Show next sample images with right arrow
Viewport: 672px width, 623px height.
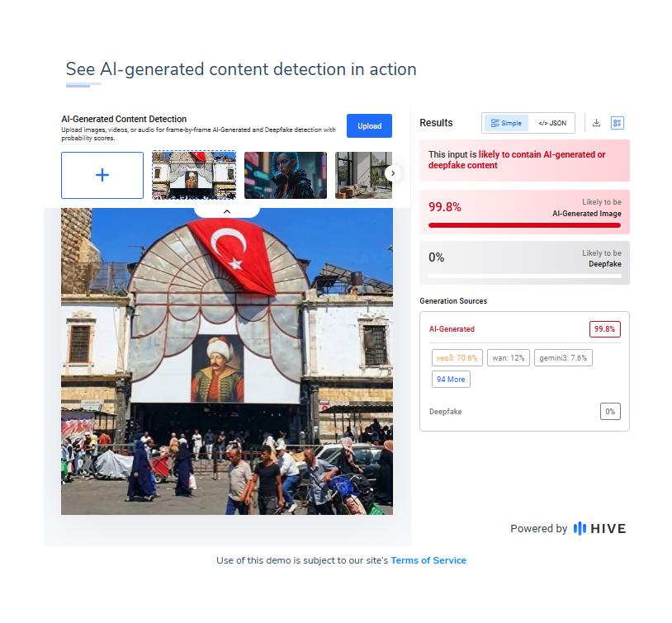tap(393, 173)
